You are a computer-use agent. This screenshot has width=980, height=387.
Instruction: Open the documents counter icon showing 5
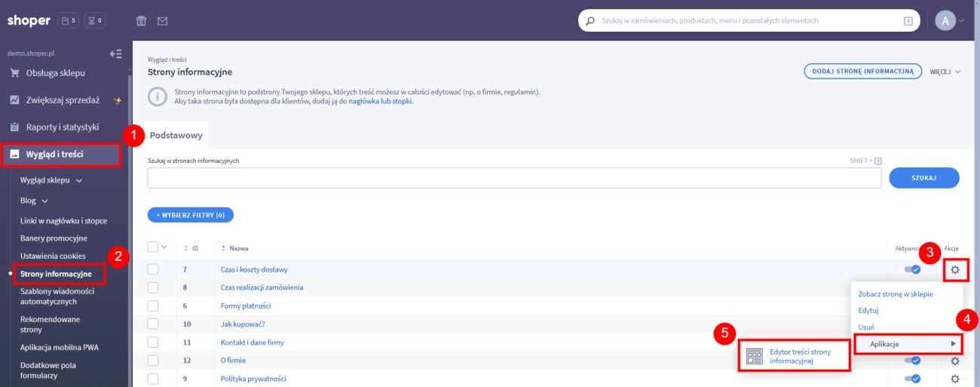pyautogui.click(x=68, y=21)
